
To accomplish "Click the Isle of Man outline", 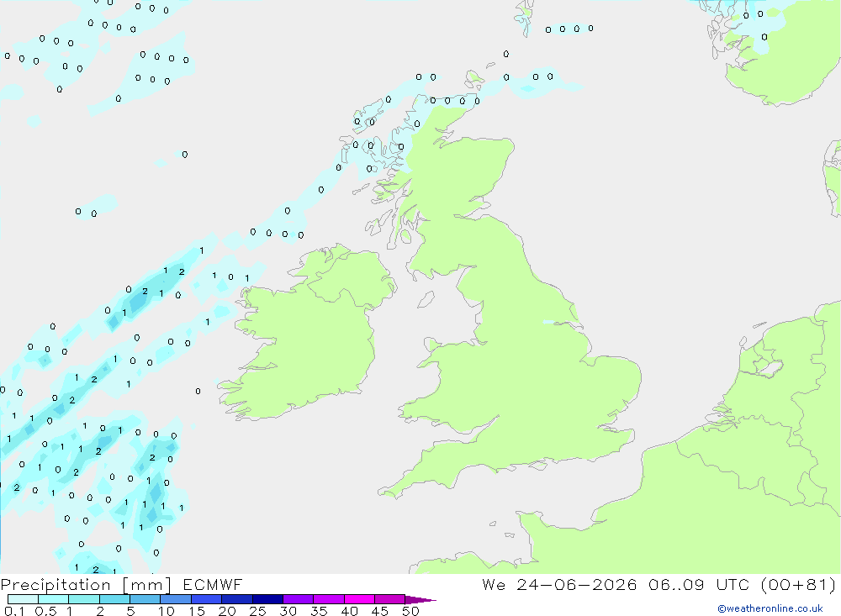I will [426, 299].
